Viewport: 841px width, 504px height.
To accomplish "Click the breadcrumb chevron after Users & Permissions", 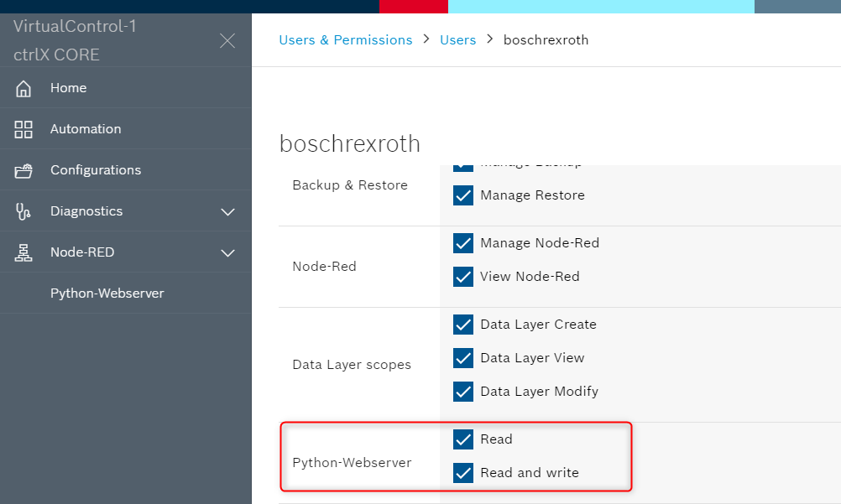I will [428, 39].
